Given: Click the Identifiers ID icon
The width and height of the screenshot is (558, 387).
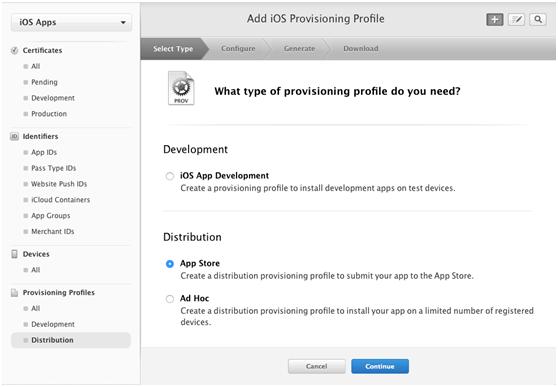Looking at the screenshot, I should [14, 136].
